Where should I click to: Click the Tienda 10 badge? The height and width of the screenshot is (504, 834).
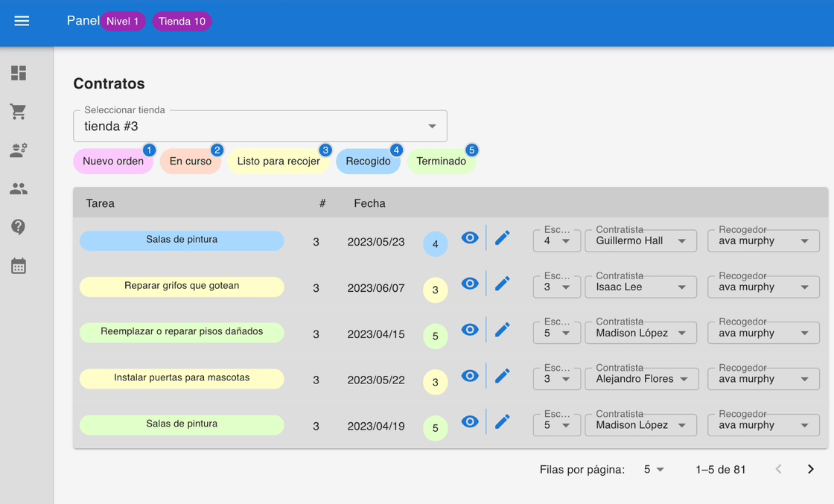pyautogui.click(x=182, y=22)
